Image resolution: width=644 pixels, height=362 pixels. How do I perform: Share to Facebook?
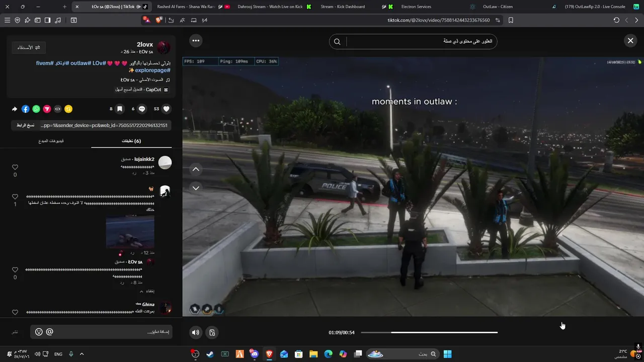[x=26, y=109]
